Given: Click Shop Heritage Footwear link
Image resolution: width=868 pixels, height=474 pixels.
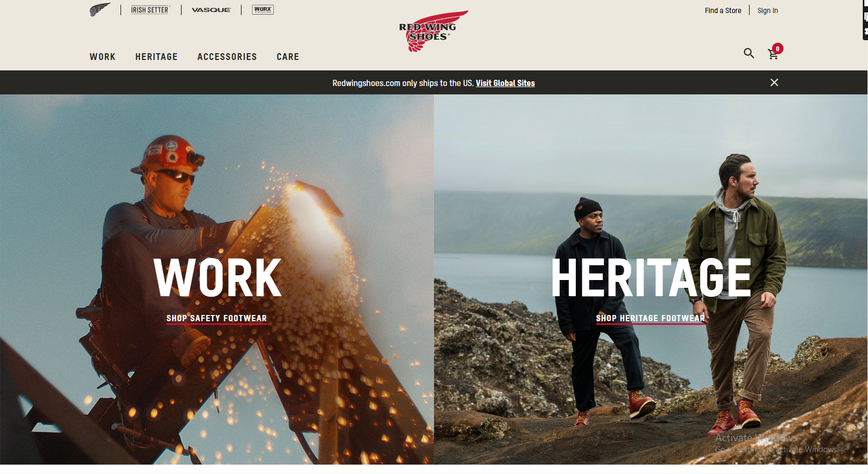Looking at the screenshot, I should pos(650,319).
